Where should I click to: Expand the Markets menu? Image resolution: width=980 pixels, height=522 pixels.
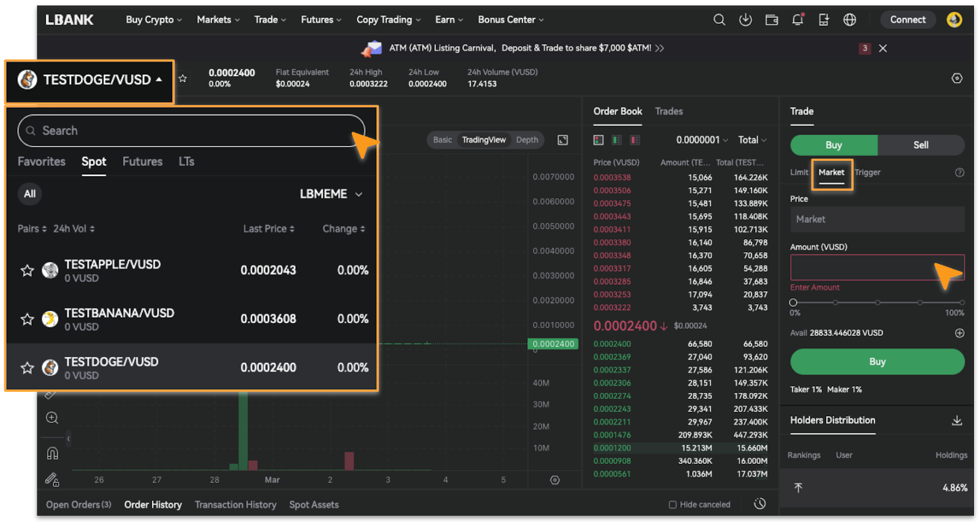point(218,20)
